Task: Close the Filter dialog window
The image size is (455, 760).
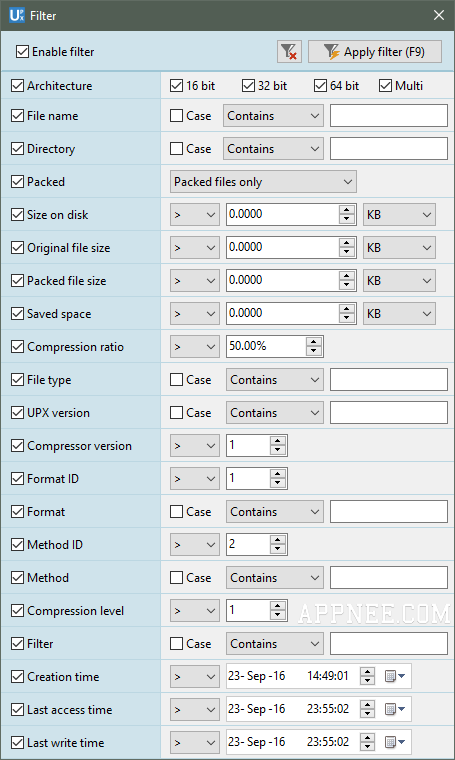Action: tap(439, 16)
